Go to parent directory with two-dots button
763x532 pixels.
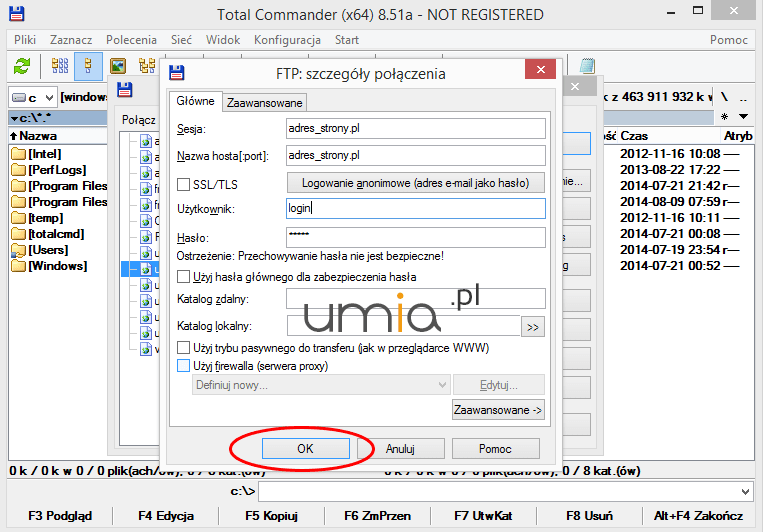coord(743,97)
